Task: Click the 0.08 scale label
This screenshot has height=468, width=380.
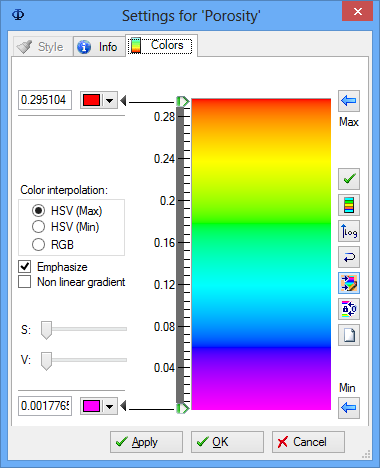Action: click(164, 327)
